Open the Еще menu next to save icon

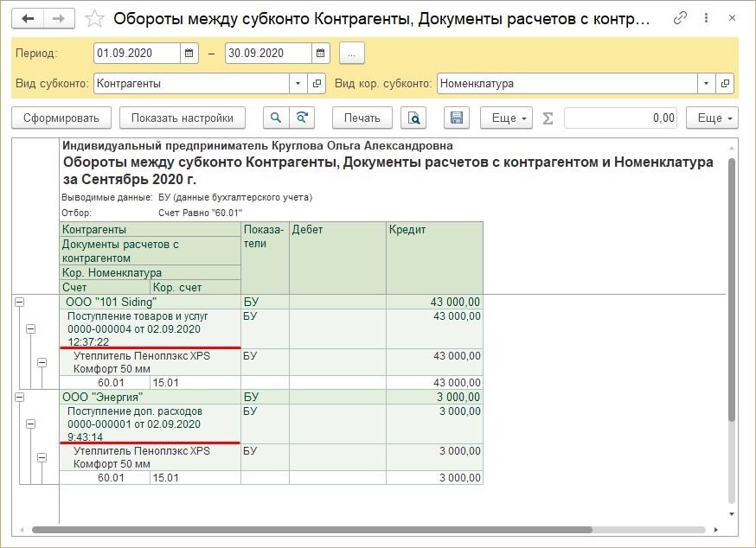506,118
